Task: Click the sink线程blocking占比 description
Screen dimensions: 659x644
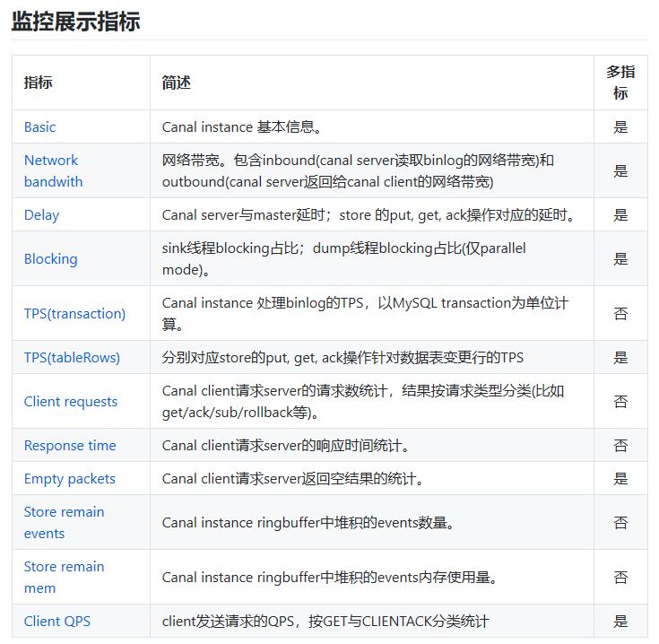Action: [343, 259]
